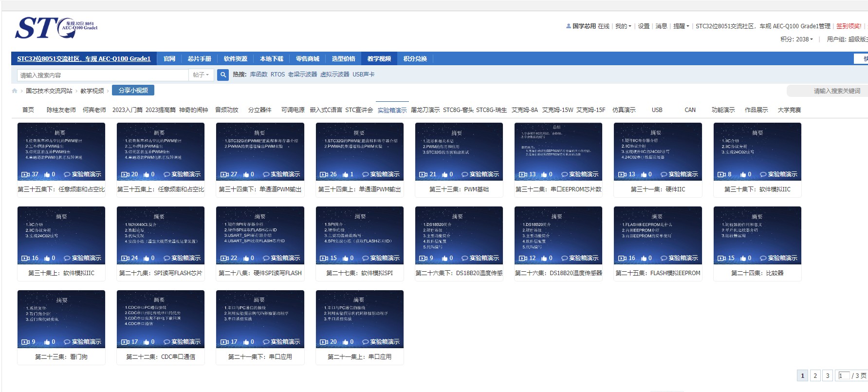Switch to the 陈桂友老师 category tab
The width and height of the screenshot is (868, 392).
click(x=61, y=110)
